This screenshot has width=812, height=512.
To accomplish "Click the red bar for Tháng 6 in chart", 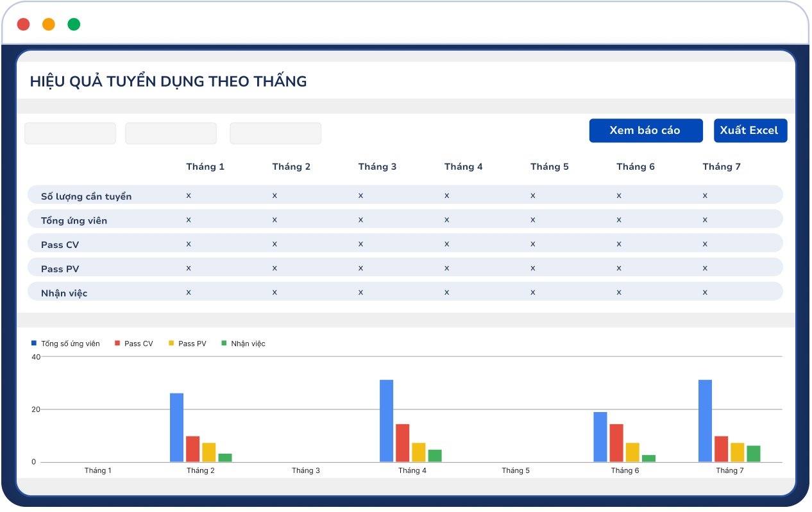I will [x=616, y=442].
